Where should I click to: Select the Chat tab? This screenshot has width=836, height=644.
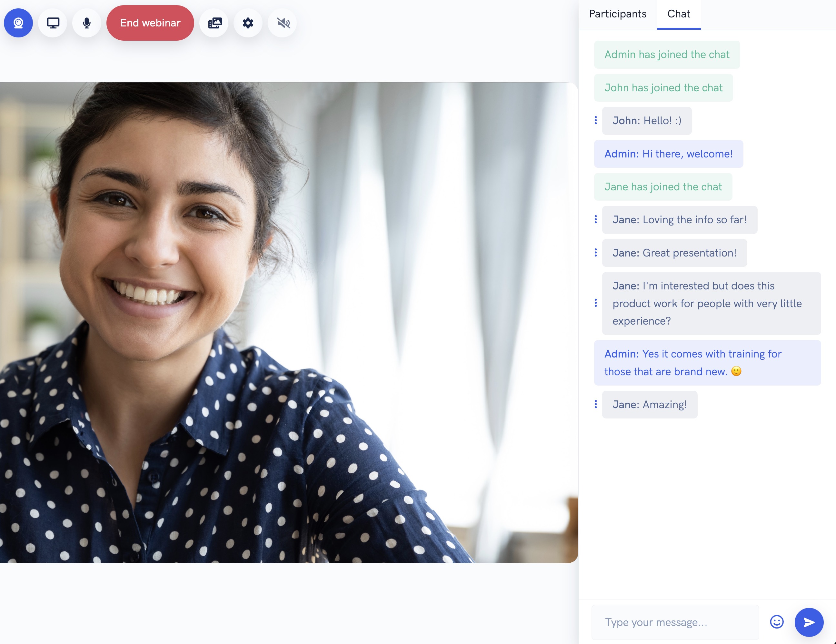click(x=678, y=14)
